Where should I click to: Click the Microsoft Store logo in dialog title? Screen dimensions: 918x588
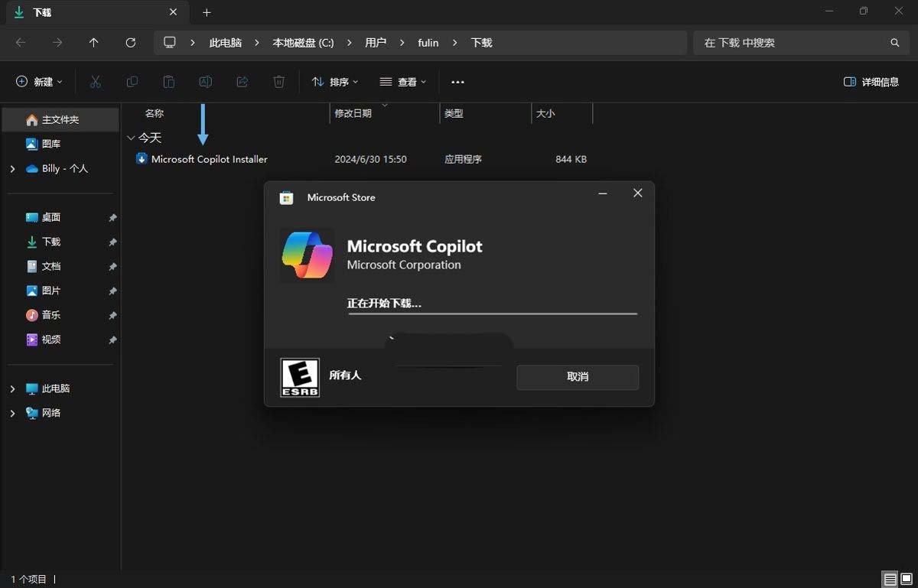pos(286,197)
